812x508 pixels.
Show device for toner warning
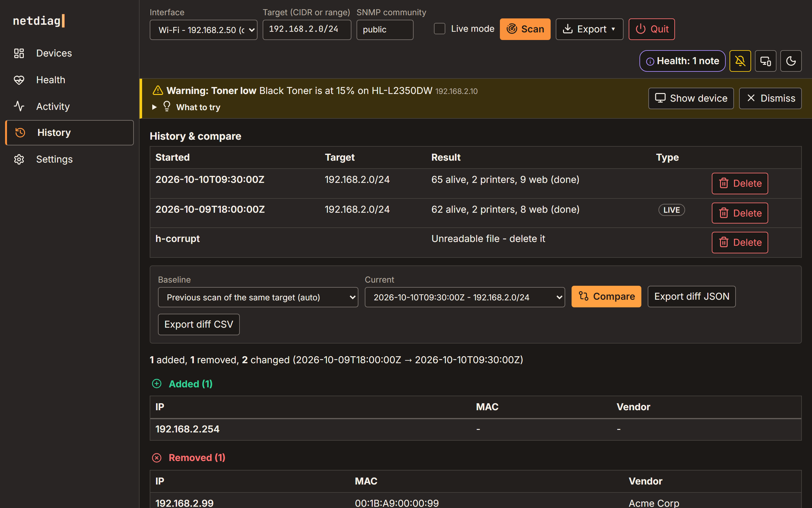tap(691, 98)
